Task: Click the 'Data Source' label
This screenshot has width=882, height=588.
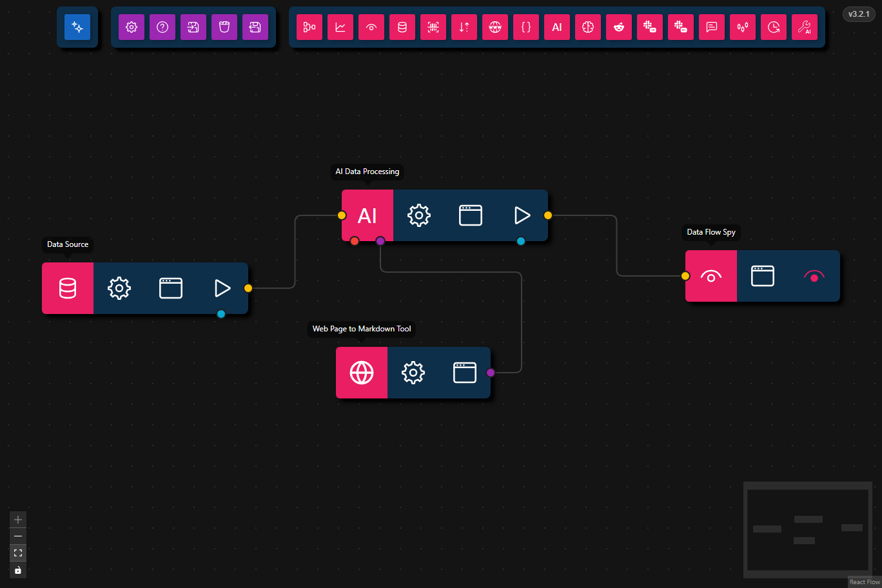Action: pos(68,244)
